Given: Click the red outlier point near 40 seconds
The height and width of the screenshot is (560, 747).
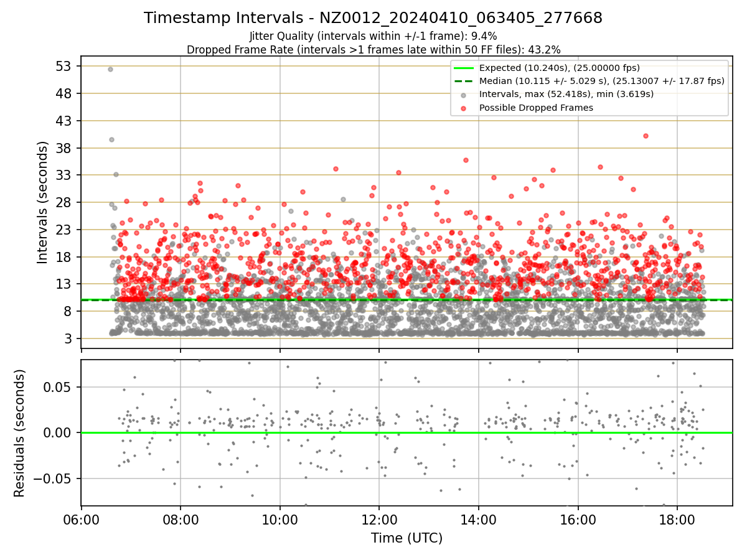Looking at the screenshot, I should 646,136.
